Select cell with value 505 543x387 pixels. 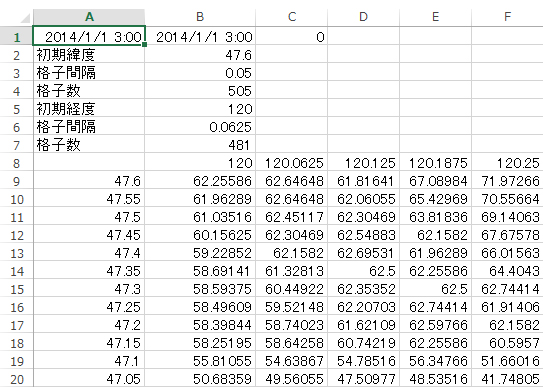coord(200,91)
